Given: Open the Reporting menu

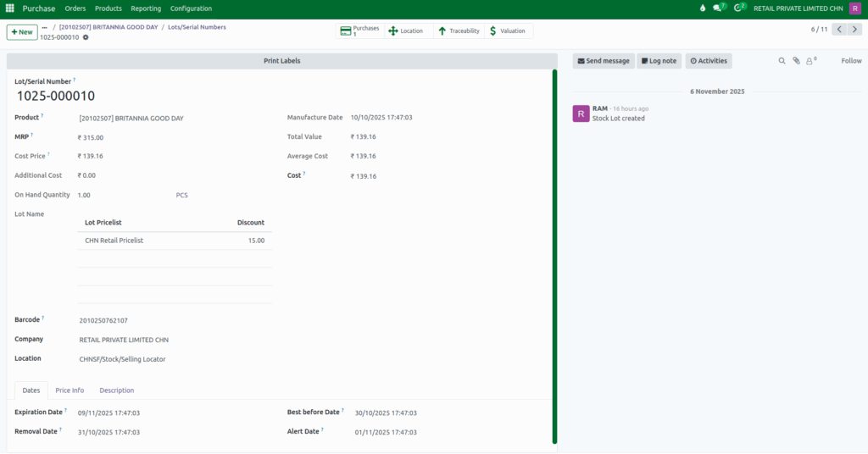Looking at the screenshot, I should click(146, 8).
